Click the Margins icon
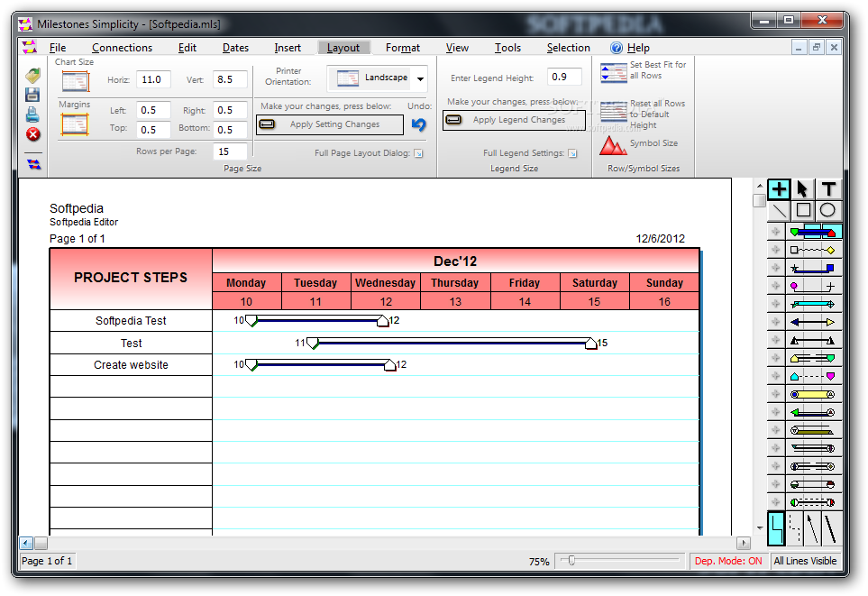 [x=75, y=124]
